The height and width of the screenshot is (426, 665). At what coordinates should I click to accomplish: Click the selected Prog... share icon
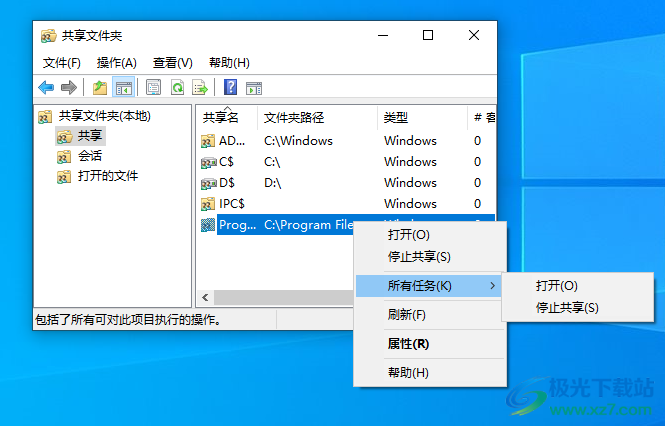208,225
